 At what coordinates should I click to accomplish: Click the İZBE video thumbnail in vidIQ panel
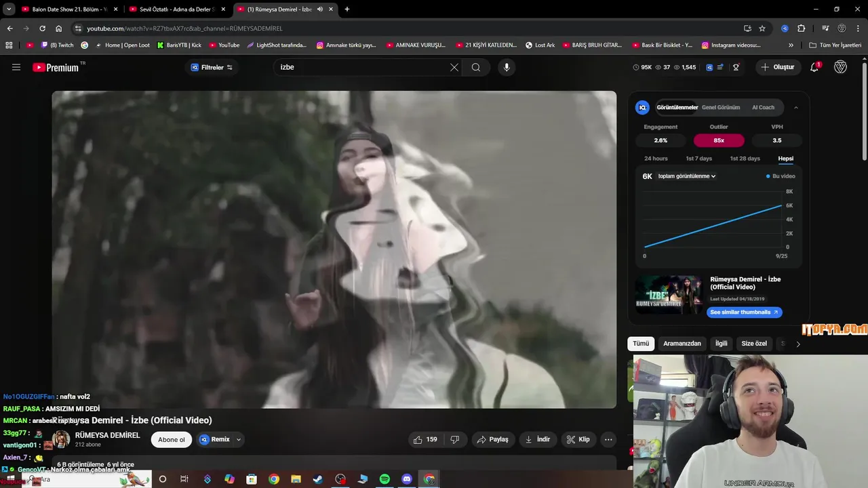669,295
